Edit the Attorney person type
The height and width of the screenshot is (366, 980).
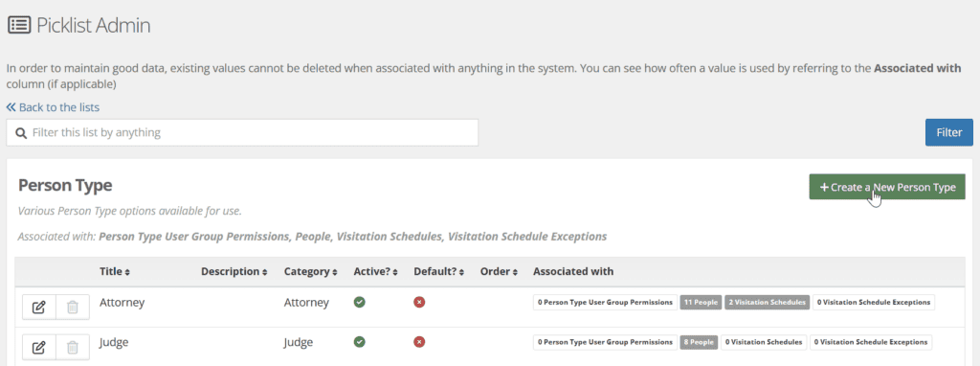pos(38,308)
